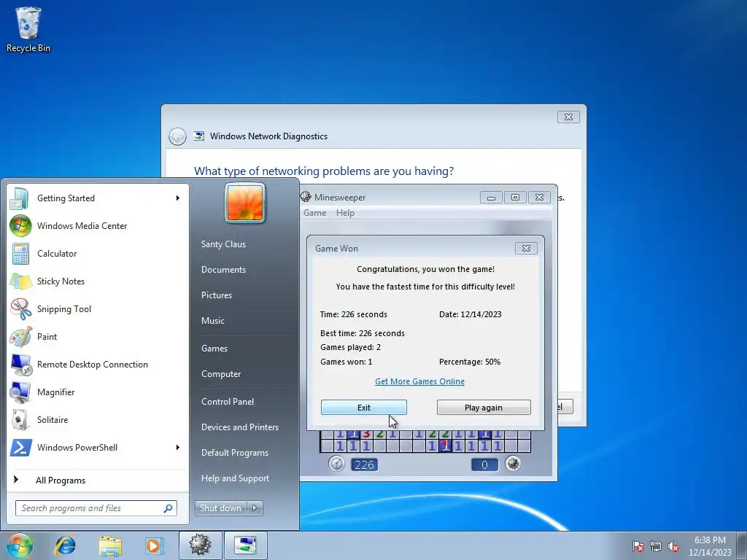Viewport: 747px width, 560px height.
Task: Open Pictures from the Start menu
Action: (217, 295)
